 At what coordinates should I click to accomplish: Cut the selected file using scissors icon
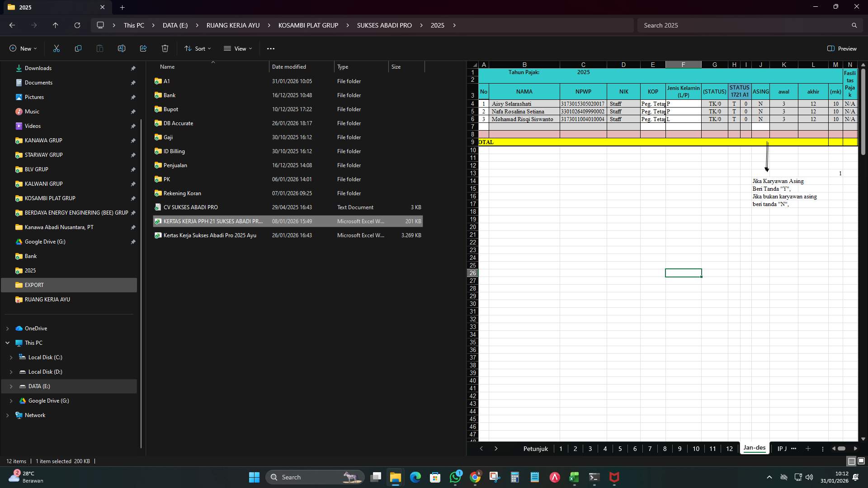56,48
